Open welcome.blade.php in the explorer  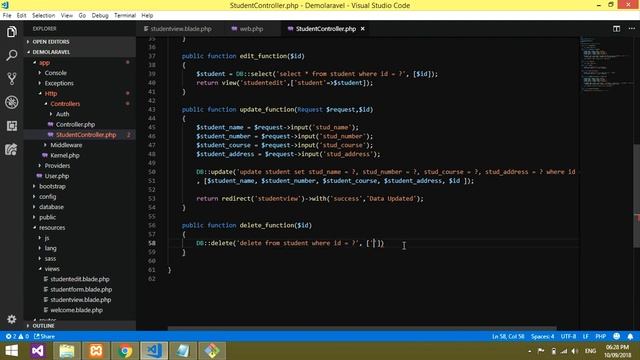tap(79, 310)
